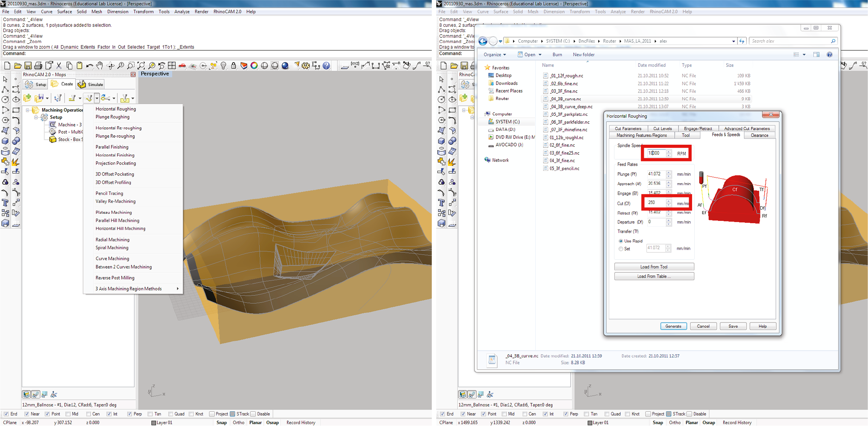Viewport: 868px width, 426px height.
Task: Open dropdown arrow next to 2-axis milling icon
Action: point(80,98)
